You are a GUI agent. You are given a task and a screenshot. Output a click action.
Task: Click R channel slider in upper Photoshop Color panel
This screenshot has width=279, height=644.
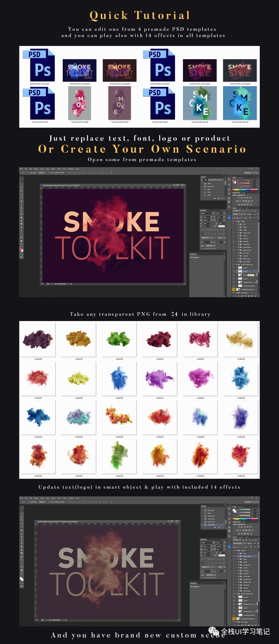[x=244, y=180]
